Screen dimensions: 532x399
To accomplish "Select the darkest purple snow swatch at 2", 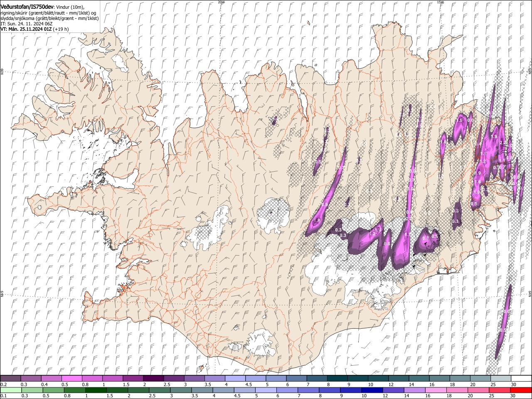I will pyautogui.click(x=153, y=378).
